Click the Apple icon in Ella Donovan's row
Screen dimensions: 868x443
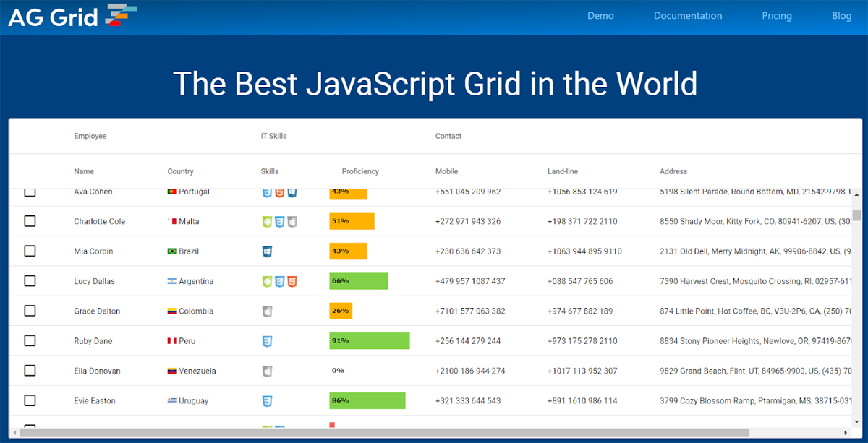click(x=267, y=371)
